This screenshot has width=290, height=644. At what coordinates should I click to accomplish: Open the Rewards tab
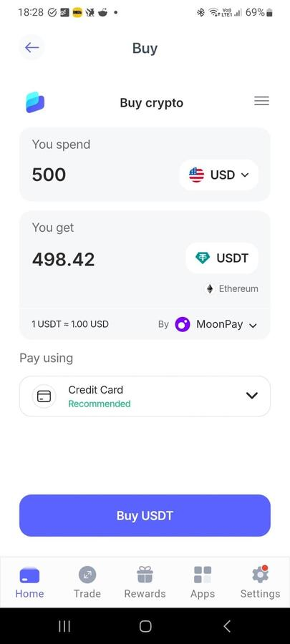pyautogui.click(x=145, y=582)
